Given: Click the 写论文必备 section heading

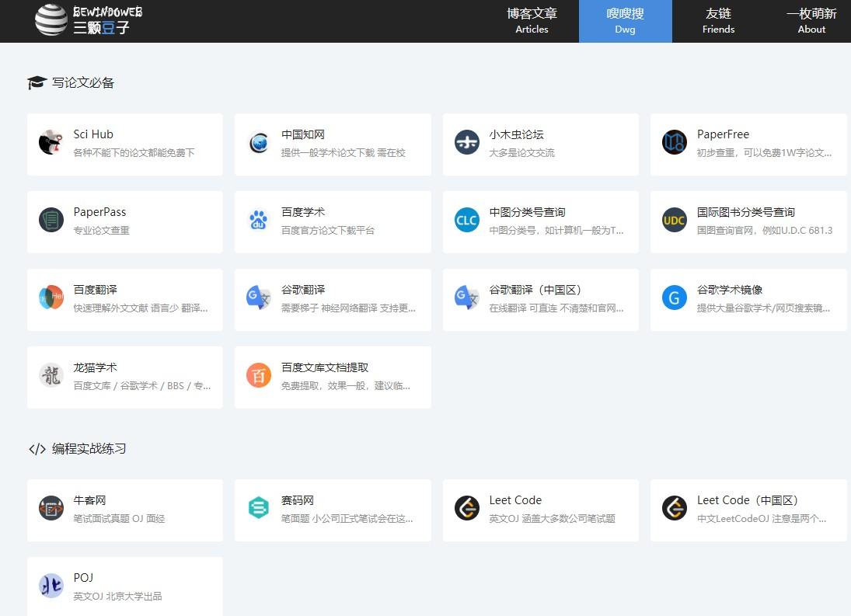Looking at the screenshot, I should [x=83, y=82].
